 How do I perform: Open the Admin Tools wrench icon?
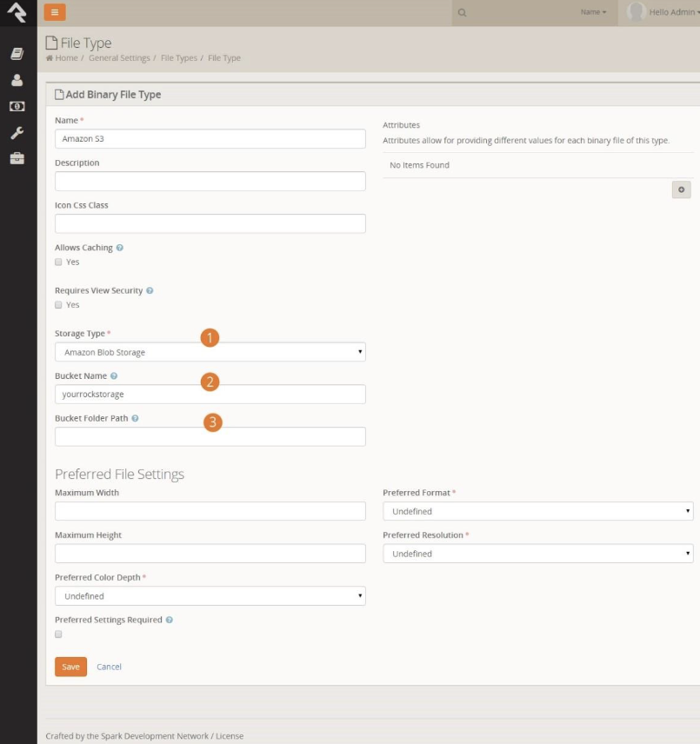17,133
